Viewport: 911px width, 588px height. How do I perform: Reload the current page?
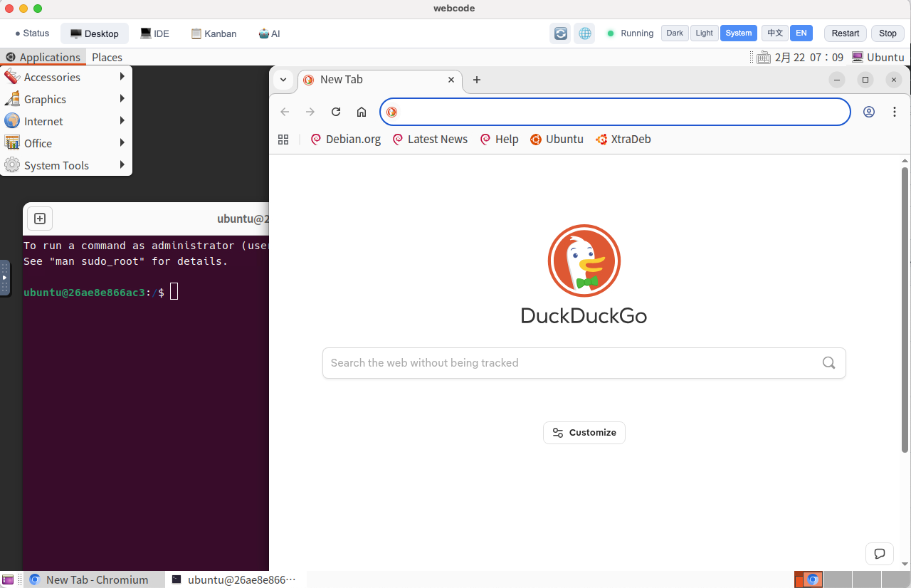[x=336, y=112]
